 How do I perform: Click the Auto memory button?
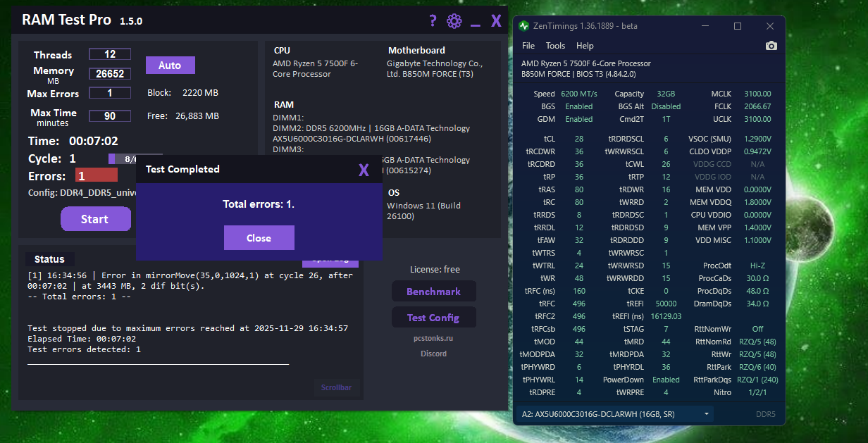tap(170, 65)
